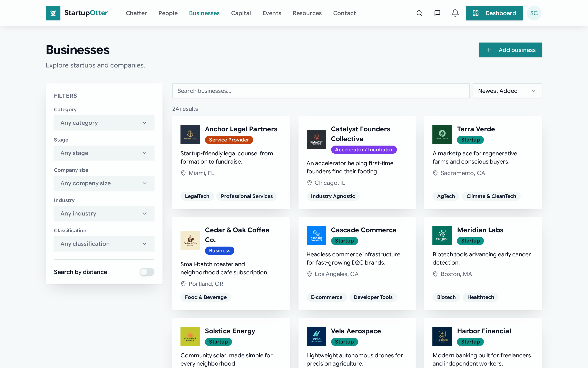Click the Cedar & Oak Coffee logo
The image size is (588, 368).
190,240
